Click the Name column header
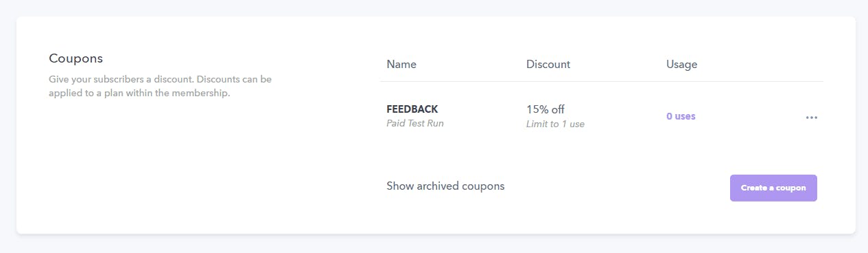This screenshot has width=868, height=253. pos(401,65)
